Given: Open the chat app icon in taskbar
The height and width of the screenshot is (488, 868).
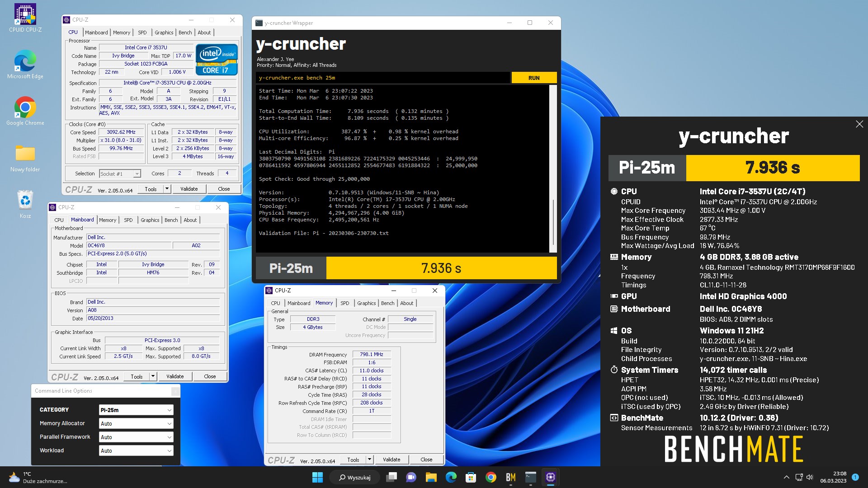Looking at the screenshot, I should point(411,477).
